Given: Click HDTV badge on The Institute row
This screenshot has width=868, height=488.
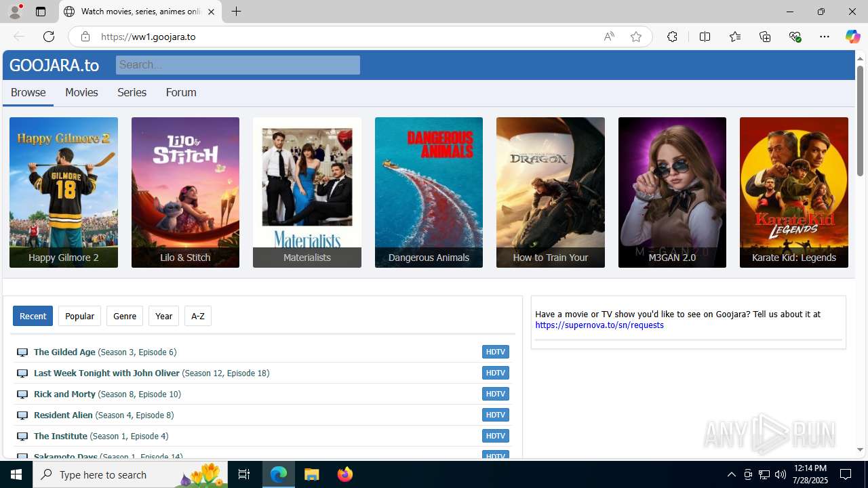Looking at the screenshot, I should [x=496, y=436].
